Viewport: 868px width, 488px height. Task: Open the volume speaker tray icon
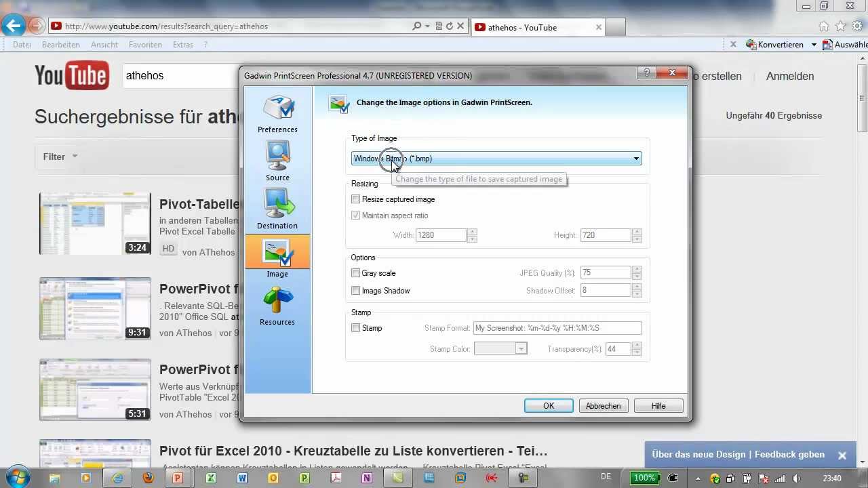coord(796,479)
